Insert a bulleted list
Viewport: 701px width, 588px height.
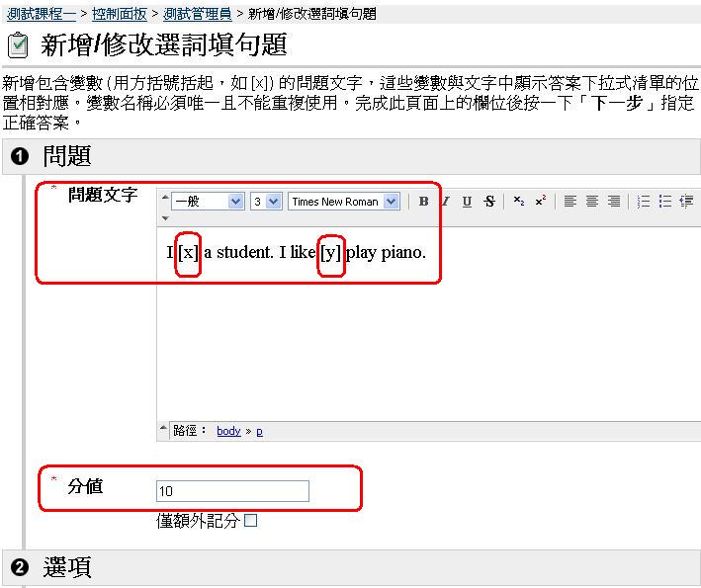tap(665, 202)
